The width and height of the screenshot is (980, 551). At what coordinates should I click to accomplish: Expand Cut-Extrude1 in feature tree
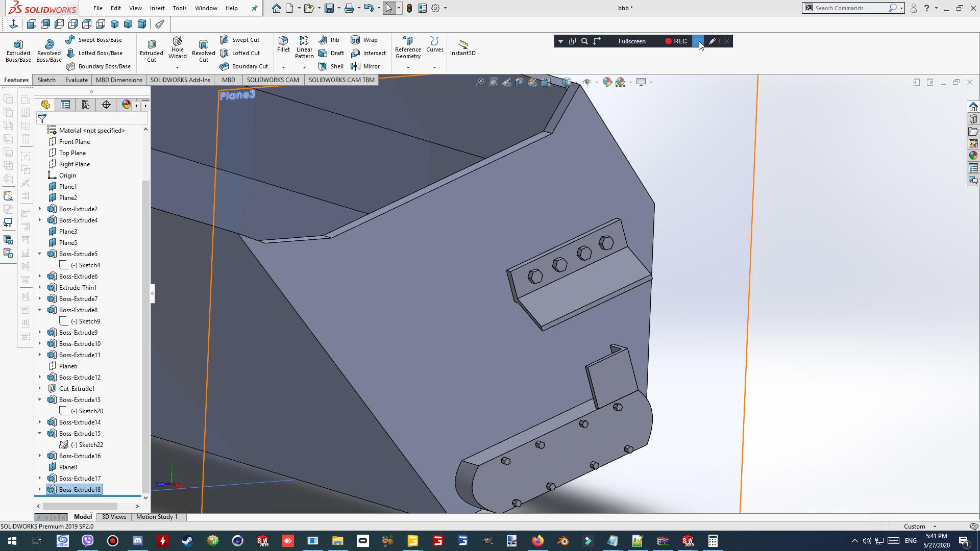click(40, 388)
